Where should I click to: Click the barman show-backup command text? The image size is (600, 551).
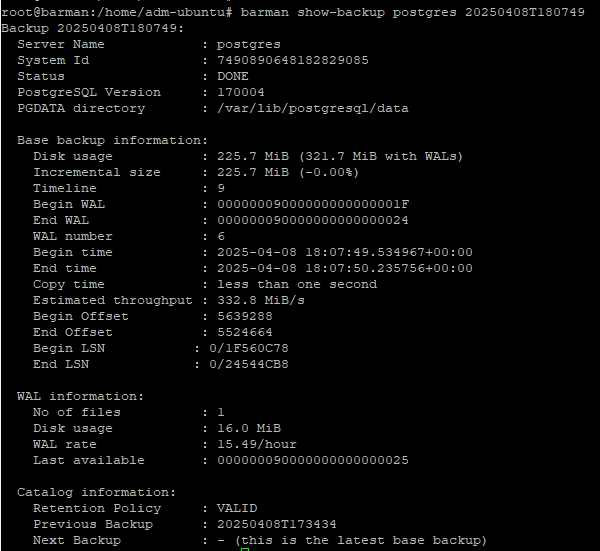(x=412, y=12)
